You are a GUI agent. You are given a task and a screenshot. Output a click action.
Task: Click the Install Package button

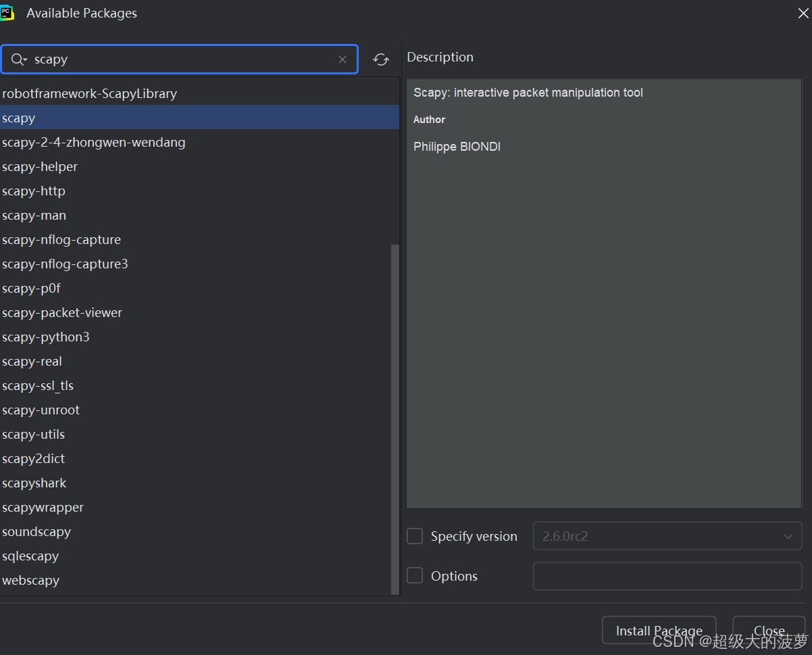coord(659,630)
